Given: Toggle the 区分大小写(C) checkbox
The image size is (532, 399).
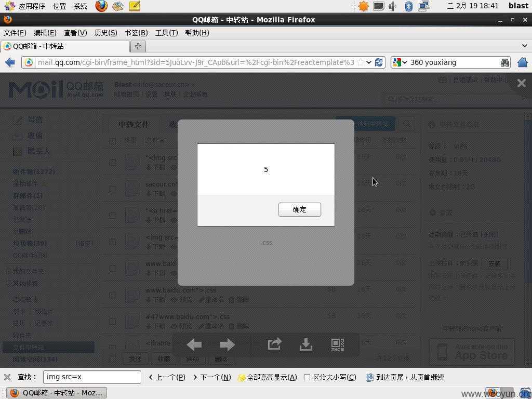Looking at the screenshot, I should click(307, 377).
